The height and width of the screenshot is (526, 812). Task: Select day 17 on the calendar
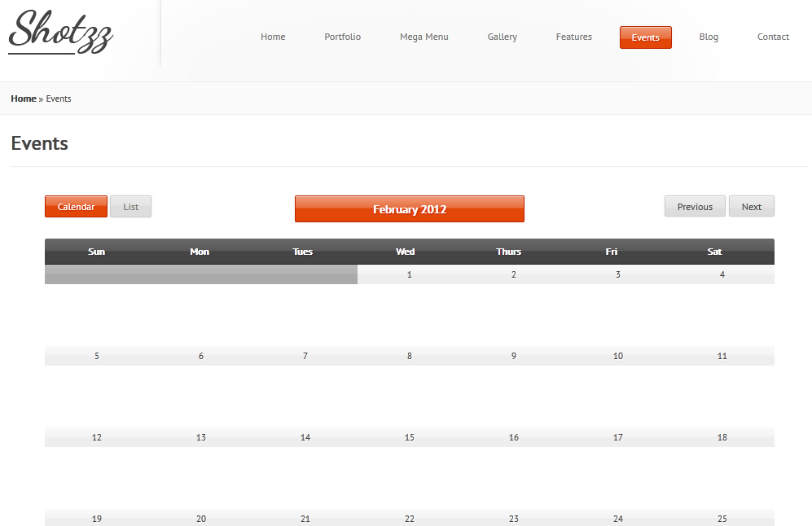(618, 437)
